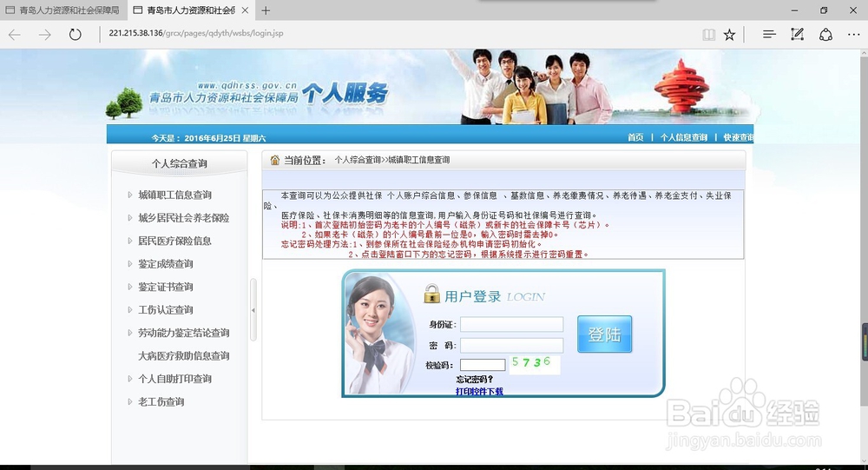Click the address bar URL
The height and width of the screenshot is (470, 868).
(196, 33)
